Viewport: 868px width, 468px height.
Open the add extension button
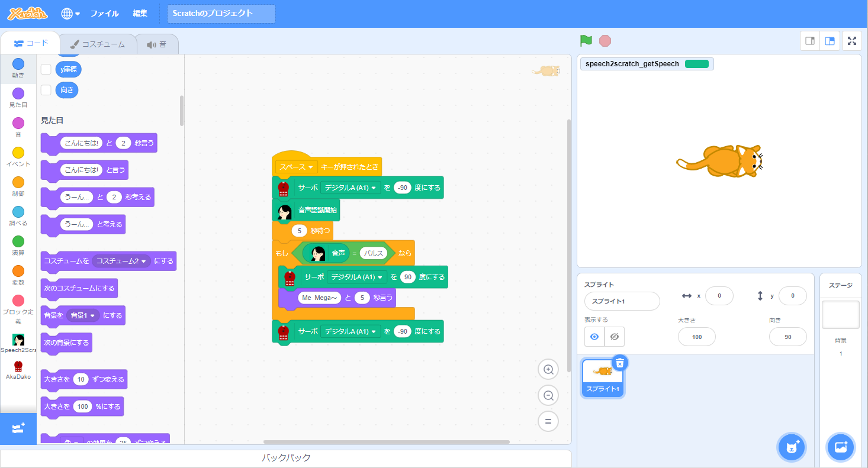coord(18,428)
